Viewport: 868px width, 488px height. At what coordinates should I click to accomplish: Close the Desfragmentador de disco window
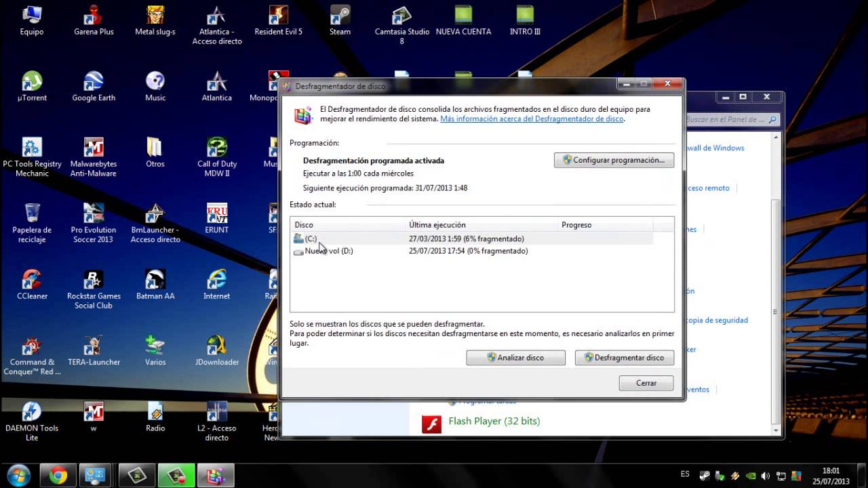click(x=667, y=83)
